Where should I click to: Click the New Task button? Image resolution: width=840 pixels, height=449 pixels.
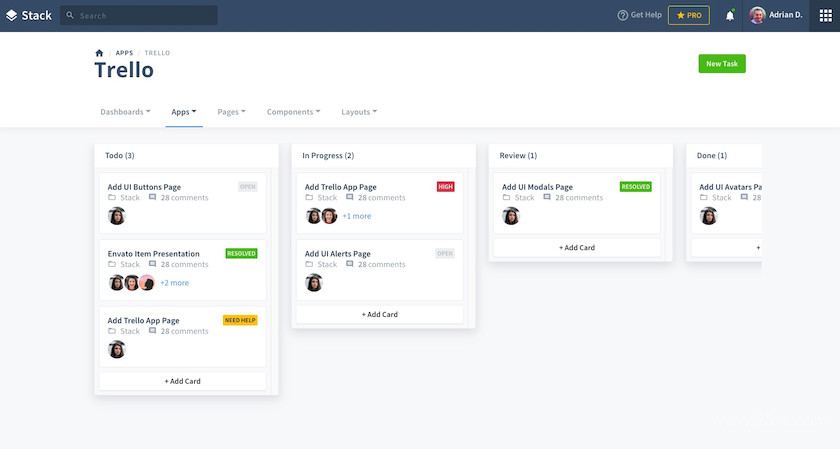pos(722,64)
